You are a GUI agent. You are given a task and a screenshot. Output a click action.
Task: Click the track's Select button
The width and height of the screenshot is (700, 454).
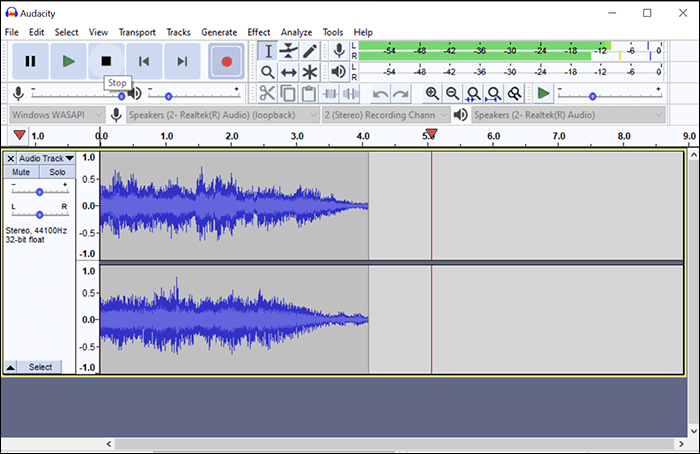40,367
